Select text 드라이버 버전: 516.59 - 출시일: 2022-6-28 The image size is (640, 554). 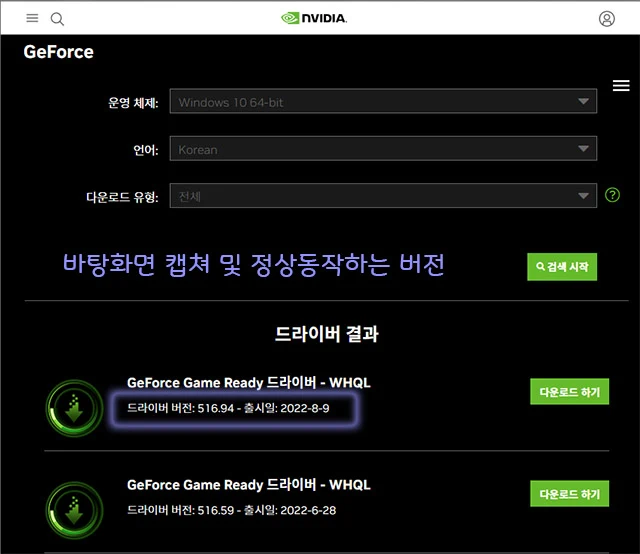pos(231,510)
